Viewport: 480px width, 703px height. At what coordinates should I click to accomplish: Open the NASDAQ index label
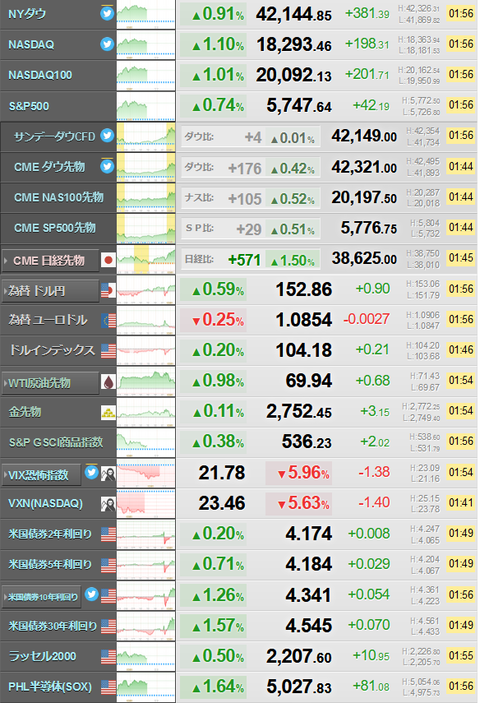tap(31, 44)
